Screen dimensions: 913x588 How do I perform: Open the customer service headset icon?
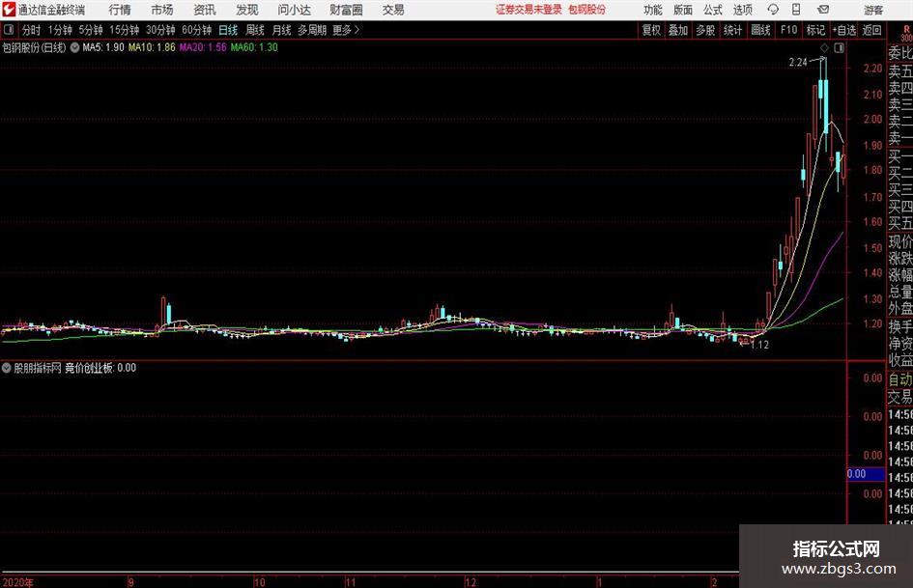pos(773,10)
